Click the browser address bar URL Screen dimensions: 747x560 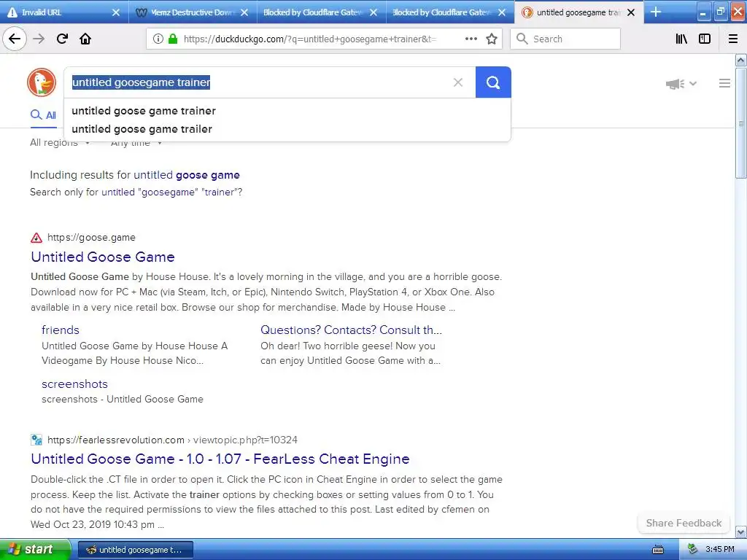(309, 39)
